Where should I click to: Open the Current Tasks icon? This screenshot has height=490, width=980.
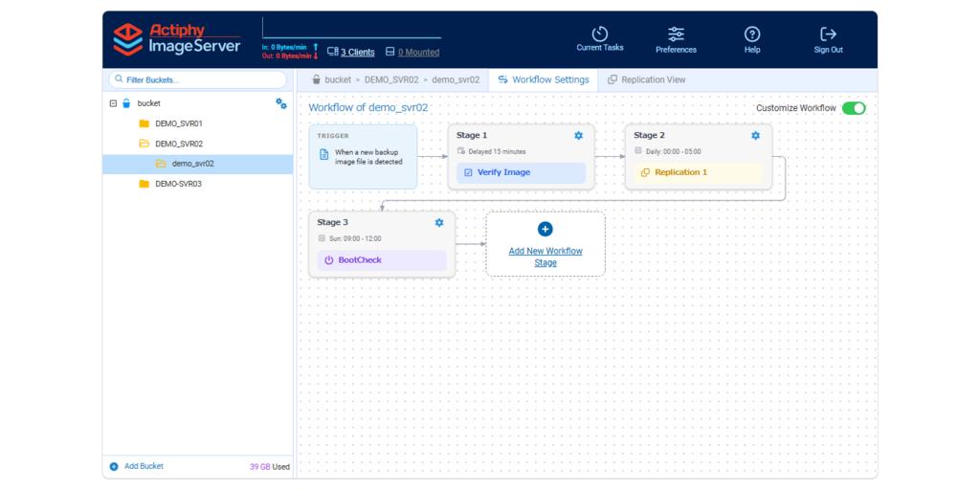click(x=599, y=33)
